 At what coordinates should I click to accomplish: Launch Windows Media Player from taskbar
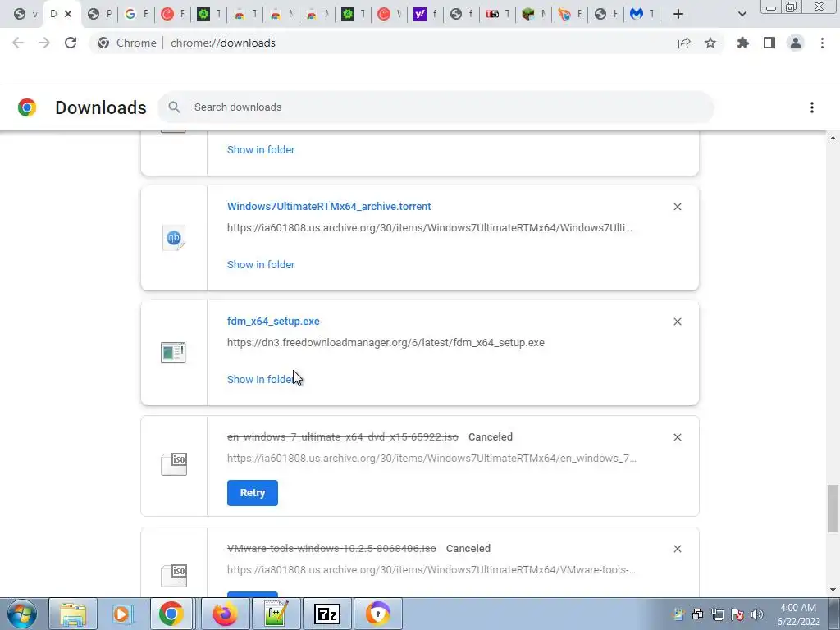coord(121,614)
